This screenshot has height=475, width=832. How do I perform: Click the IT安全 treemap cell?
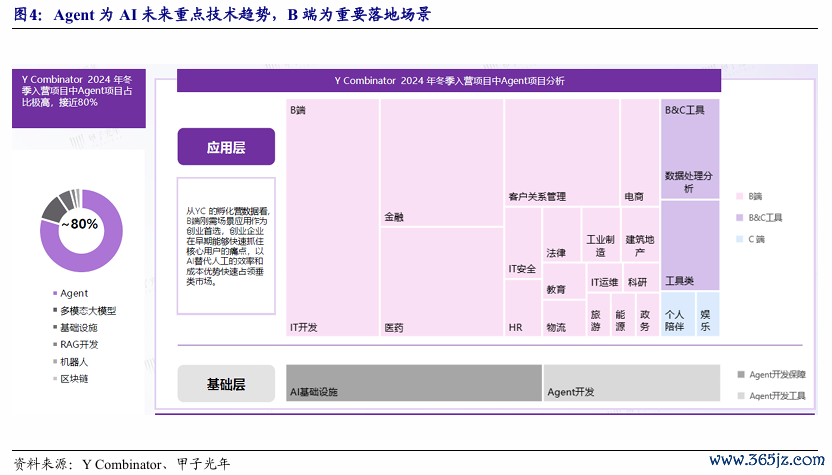523,243
